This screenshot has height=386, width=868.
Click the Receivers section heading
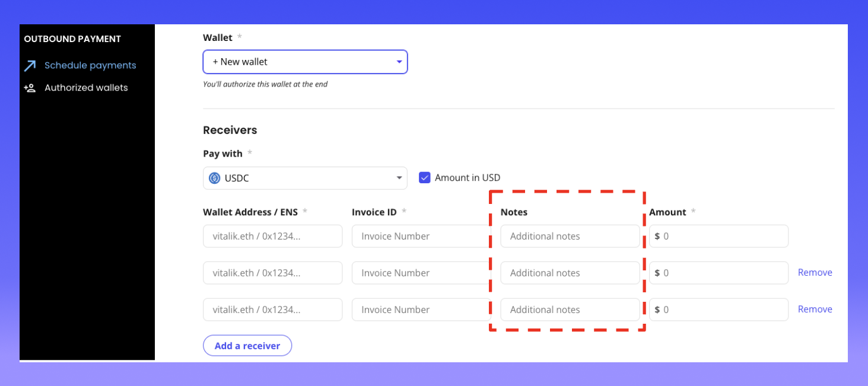click(x=230, y=130)
